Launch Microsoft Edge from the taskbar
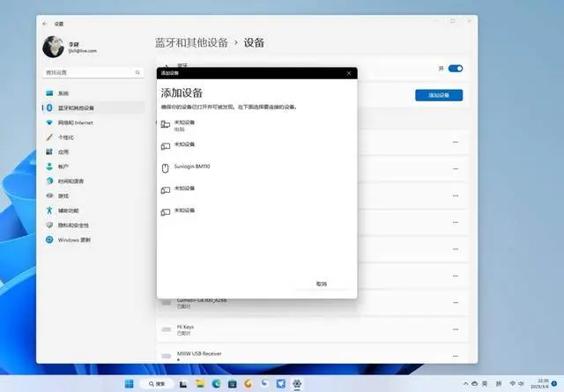 [x=216, y=384]
